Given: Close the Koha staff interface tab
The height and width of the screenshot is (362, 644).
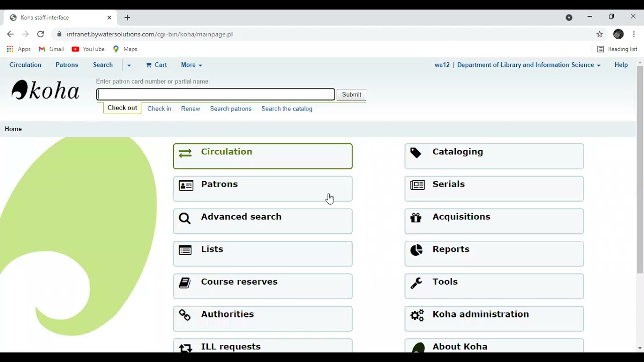Looking at the screenshot, I should 109,18.
